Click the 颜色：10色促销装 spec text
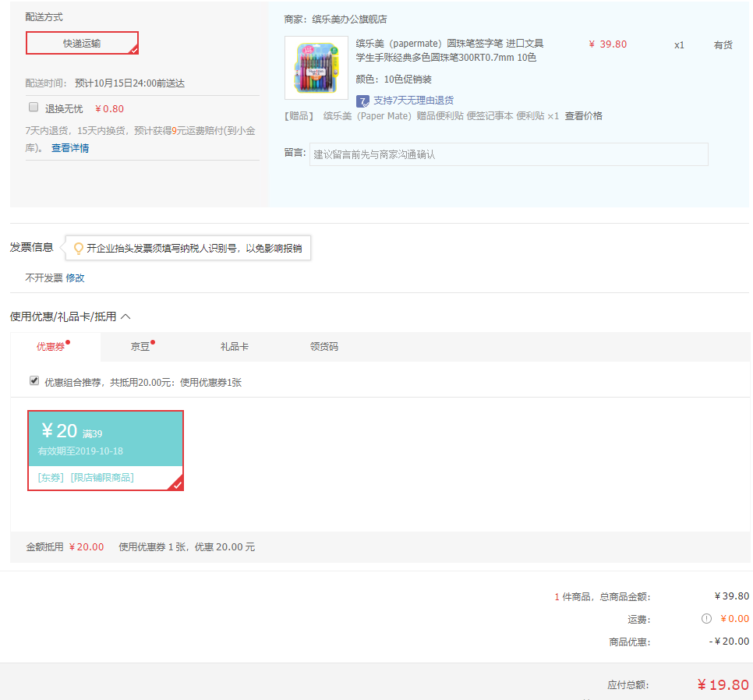753x700 pixels. pyautogui.click(x=394, y=80)
